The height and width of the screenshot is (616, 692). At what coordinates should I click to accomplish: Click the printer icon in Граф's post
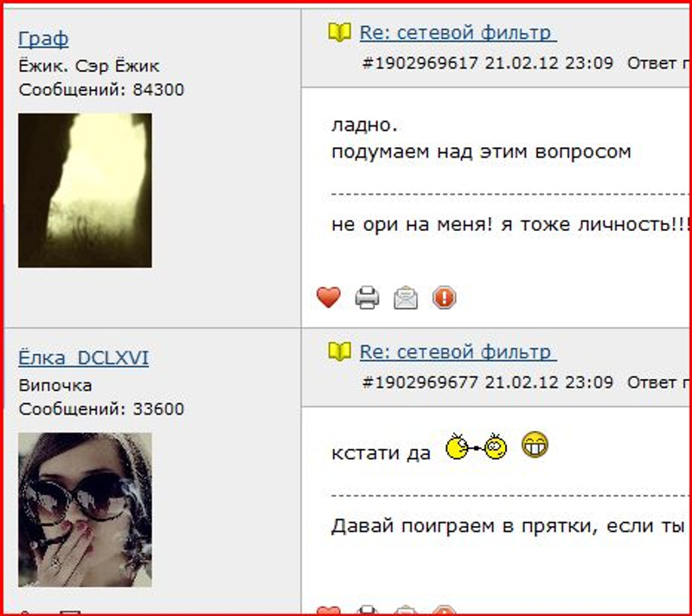coord(367,298)
